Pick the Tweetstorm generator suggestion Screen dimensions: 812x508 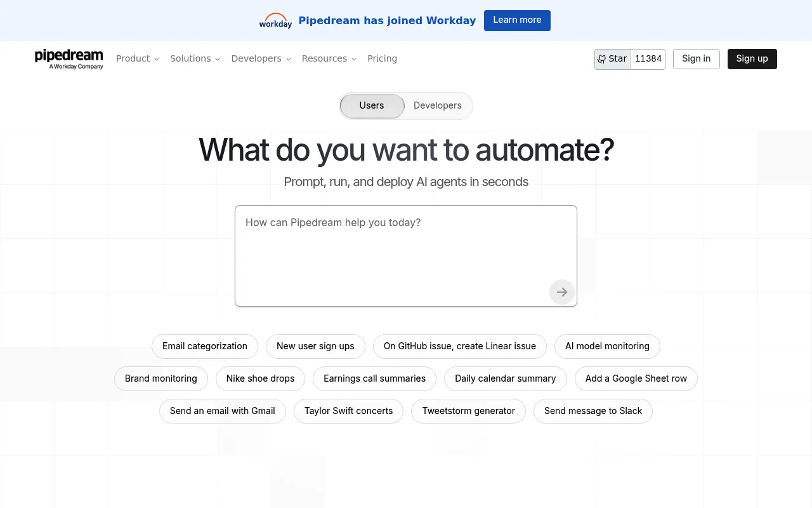469,411
